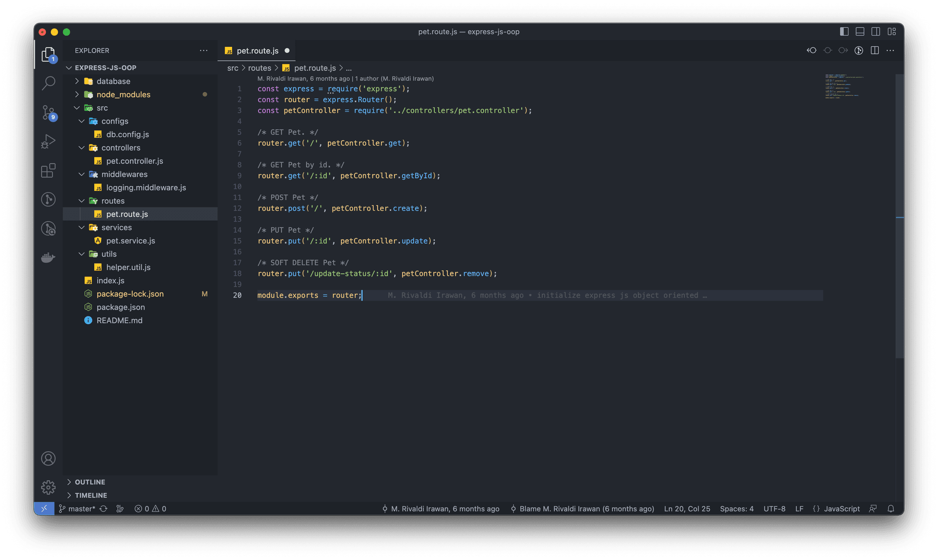This screenshot has height=560, width=938.
Task: Open index.js file in explorer
Action: click(x=110, y=281)
